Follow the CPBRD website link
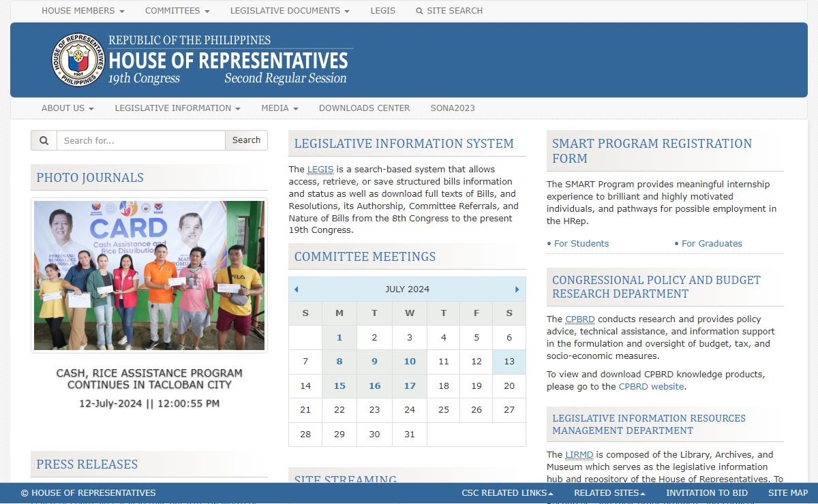 [x=651, y=386]
